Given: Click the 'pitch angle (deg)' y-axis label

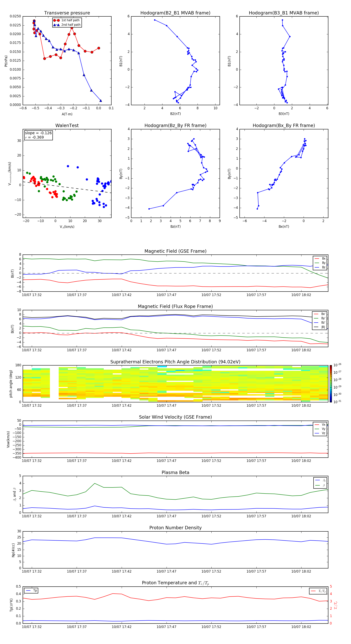Looking at the screenshot, I should click(11, 384).
